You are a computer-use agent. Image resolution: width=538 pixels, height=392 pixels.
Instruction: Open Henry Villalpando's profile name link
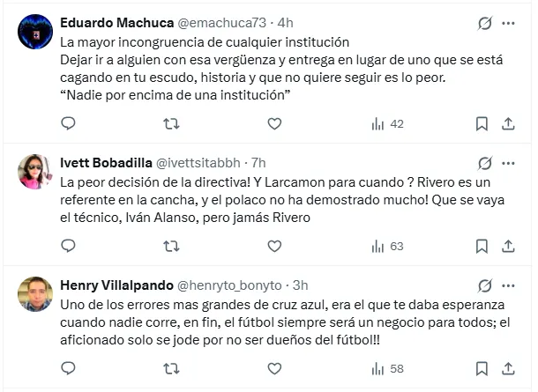click(116, 285)
